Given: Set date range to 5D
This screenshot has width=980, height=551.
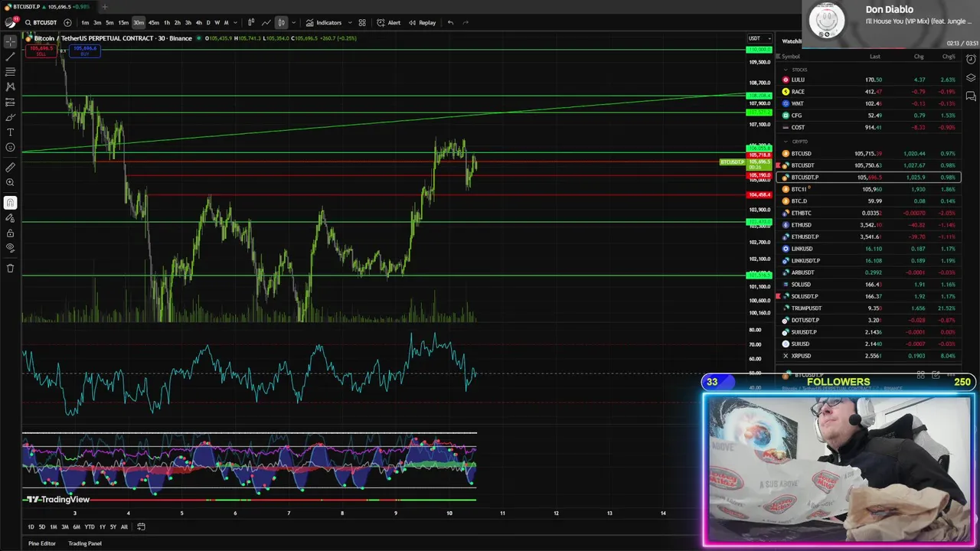Looking at the screenshot, I should click(42, 527).
